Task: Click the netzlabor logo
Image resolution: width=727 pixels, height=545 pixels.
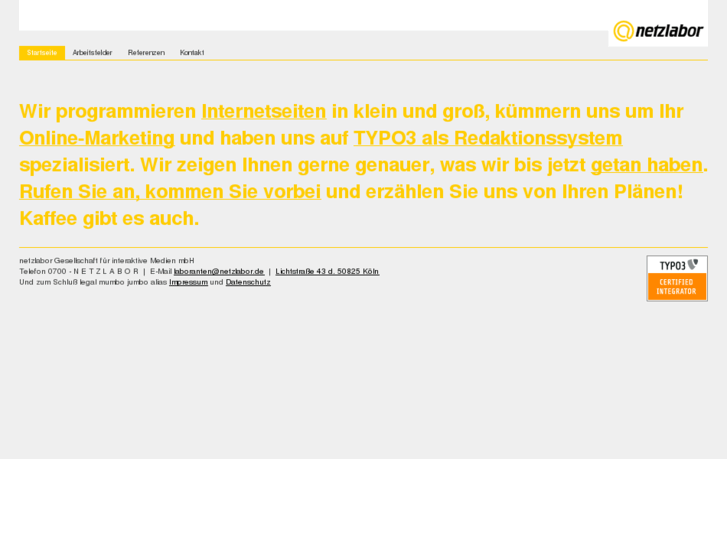Action: click(x=658, y=31)
